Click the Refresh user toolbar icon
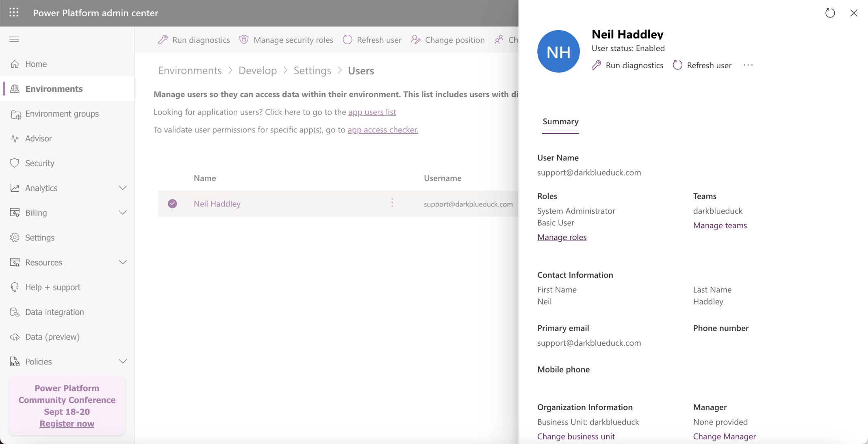868x444 pixels. [347, 39]
